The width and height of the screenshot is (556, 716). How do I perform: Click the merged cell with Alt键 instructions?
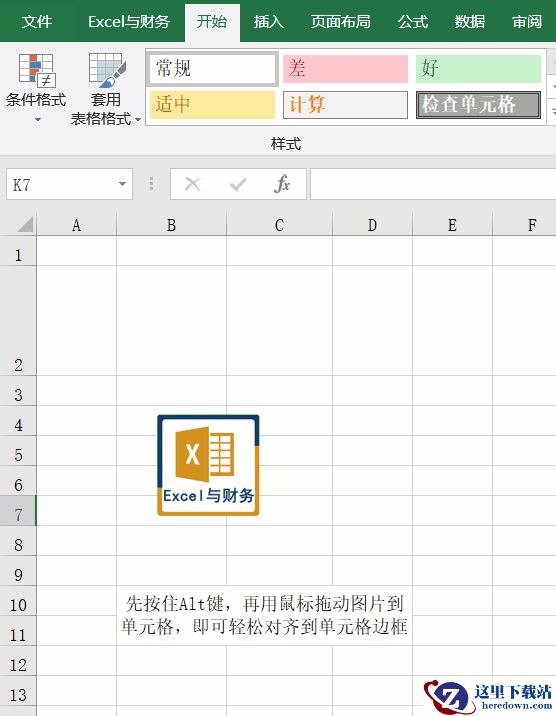tap(264, 616)
